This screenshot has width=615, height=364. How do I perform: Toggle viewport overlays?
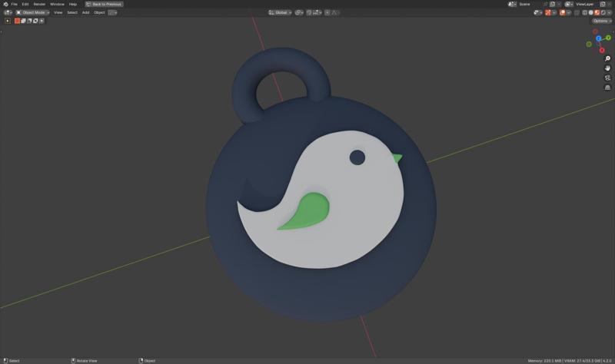coord(563,12)
